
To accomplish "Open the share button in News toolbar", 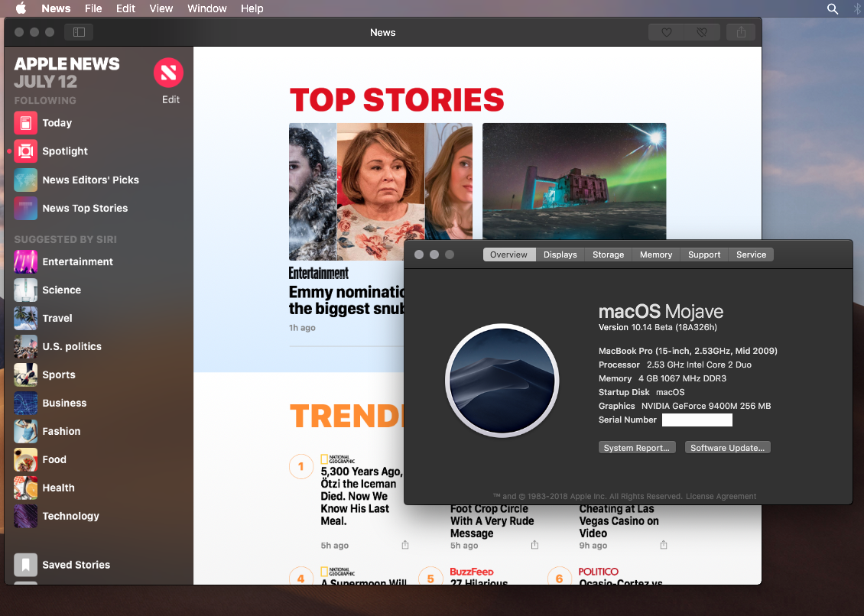I will 741,32.
